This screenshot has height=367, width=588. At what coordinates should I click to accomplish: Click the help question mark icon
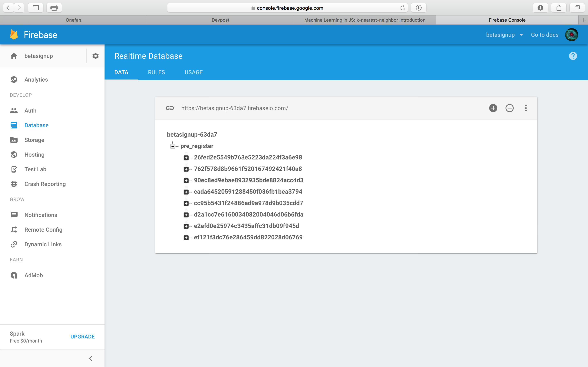pyautogui.click(x=573, y=56)
